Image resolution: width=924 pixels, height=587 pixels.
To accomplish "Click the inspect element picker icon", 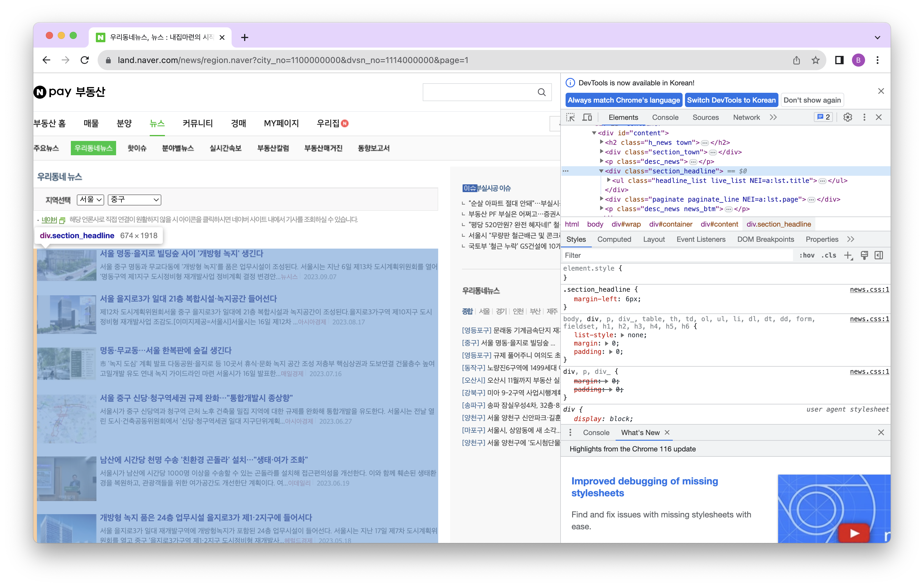I will pos(570,117).
